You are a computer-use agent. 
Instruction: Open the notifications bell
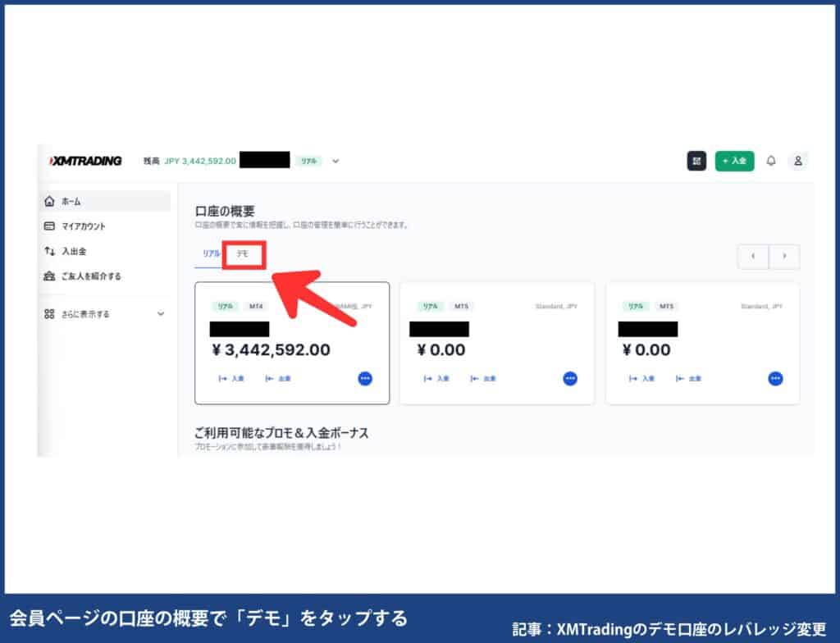click(x=771, y=161)
